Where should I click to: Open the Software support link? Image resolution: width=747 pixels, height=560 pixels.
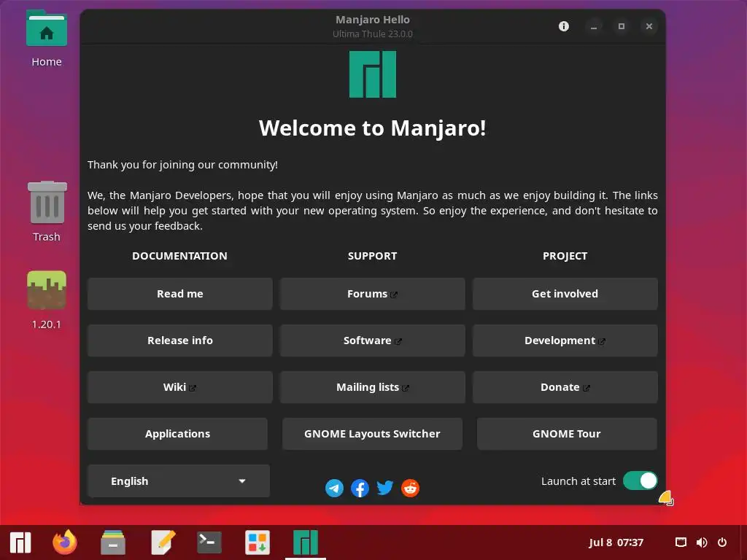point(373,341)
